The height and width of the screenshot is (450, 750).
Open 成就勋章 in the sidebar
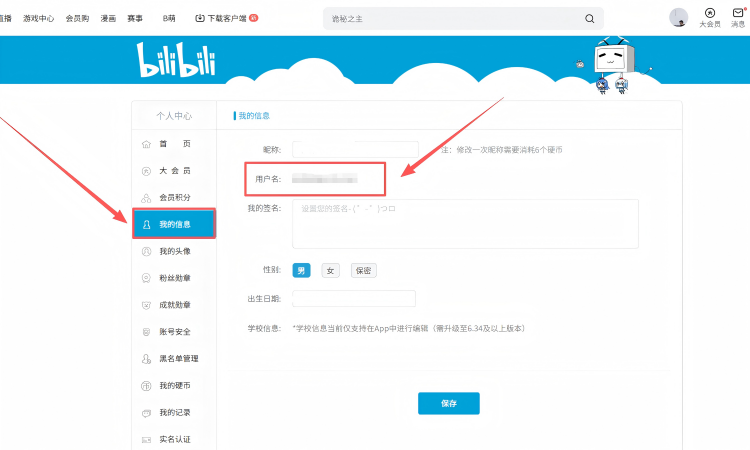tap(174, 305)
